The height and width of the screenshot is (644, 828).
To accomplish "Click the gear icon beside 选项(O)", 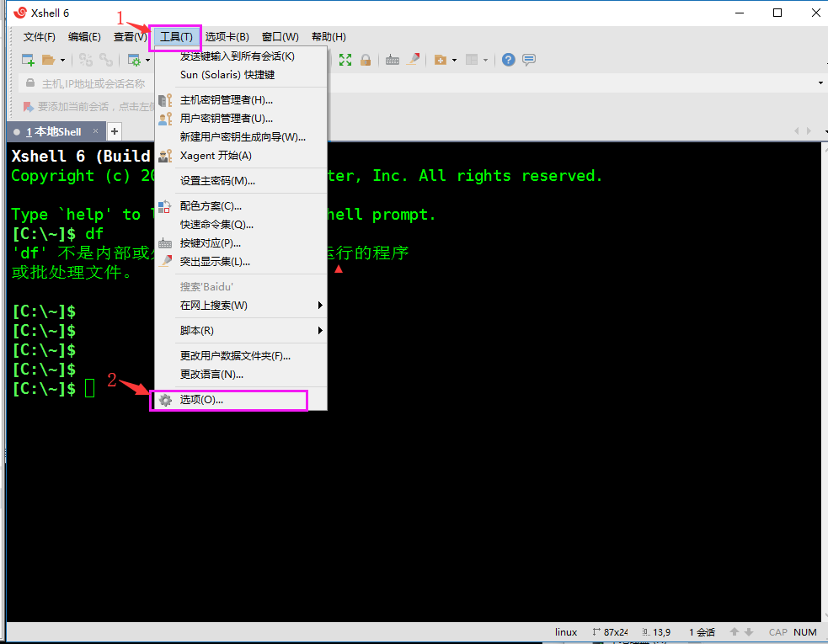I will point(165,400).
